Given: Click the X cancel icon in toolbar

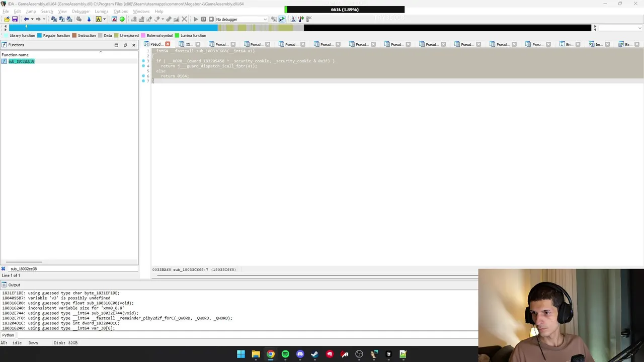Looking at the screenshot, I should [x=184, y=19].
